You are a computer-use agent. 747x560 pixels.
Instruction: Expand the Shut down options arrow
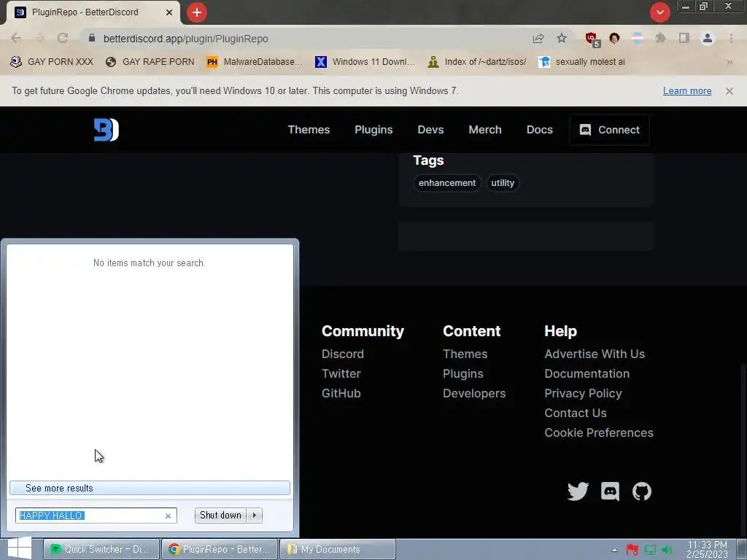point(255,516)
